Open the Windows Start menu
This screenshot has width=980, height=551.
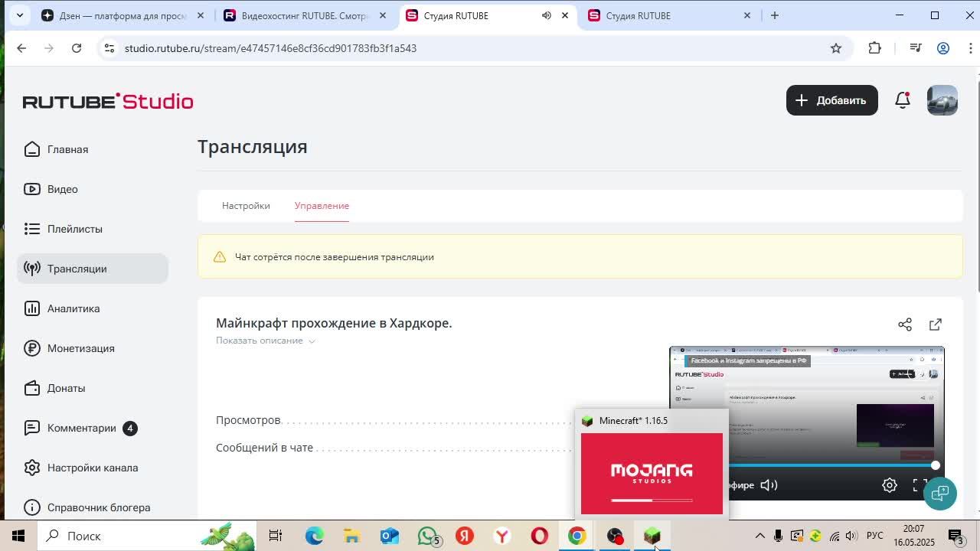(18, 536)
